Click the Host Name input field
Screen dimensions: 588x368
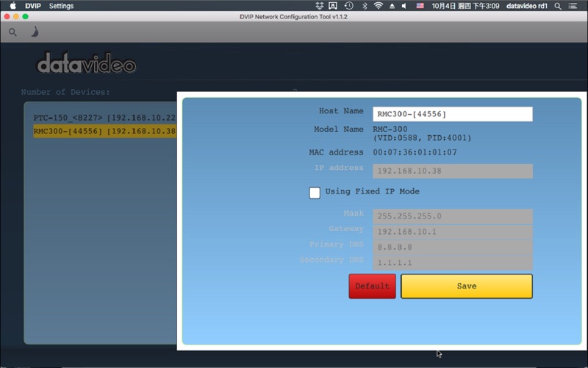[452, 114]
